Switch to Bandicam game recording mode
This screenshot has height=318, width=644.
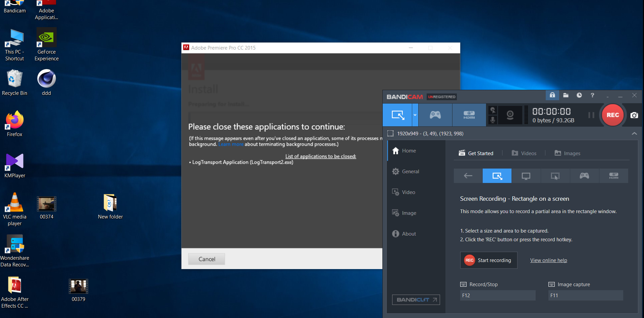point(435,115)
